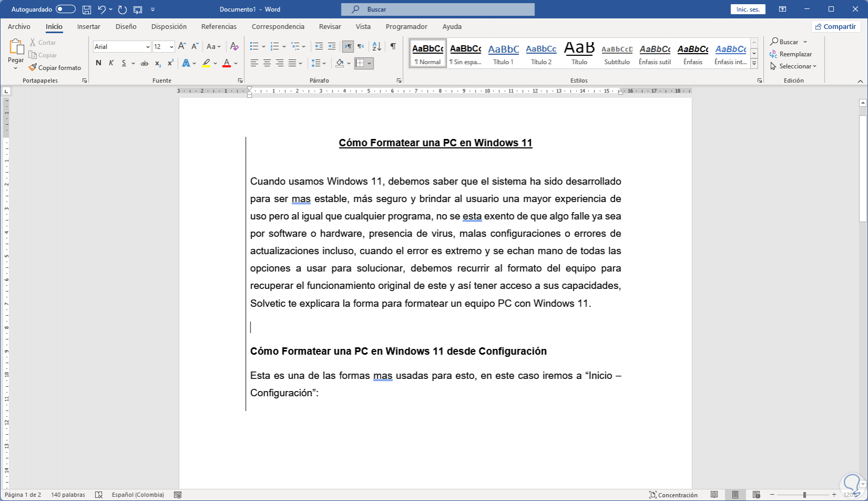Screen dimensions: 868x501
Task: Click the numbered list icon
Action: [x=275, y=46]
